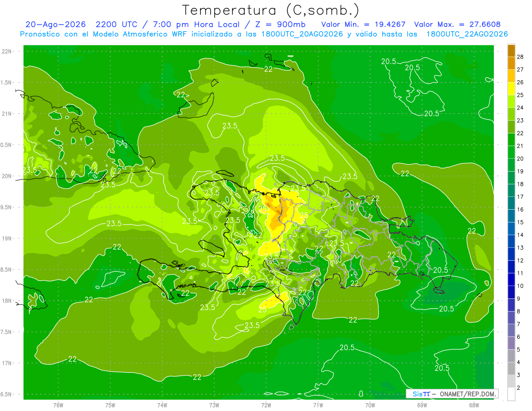Click legend swatch between 22 and 23

[x=511, y=127]
